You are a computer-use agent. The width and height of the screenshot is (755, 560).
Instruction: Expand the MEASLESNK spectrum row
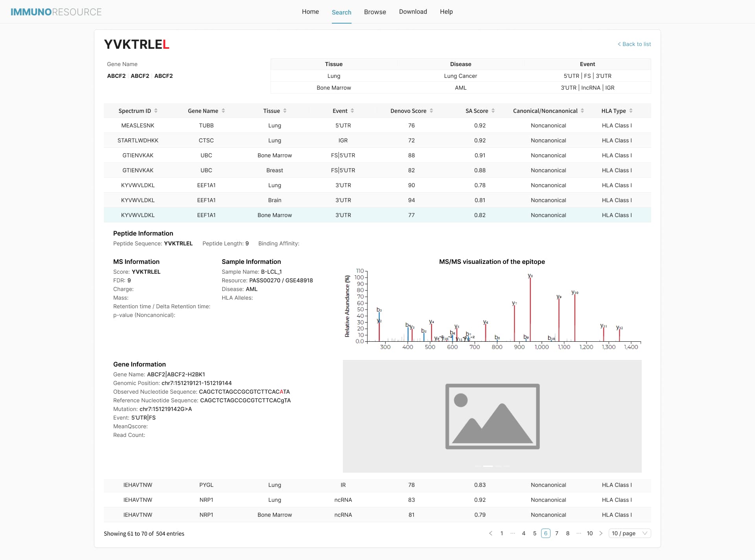[x=138, y=125]
